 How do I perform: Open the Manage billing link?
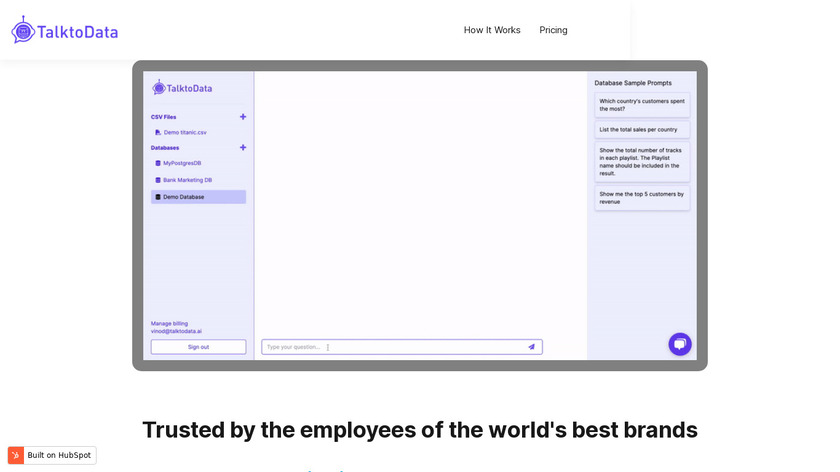coord(169,324)
